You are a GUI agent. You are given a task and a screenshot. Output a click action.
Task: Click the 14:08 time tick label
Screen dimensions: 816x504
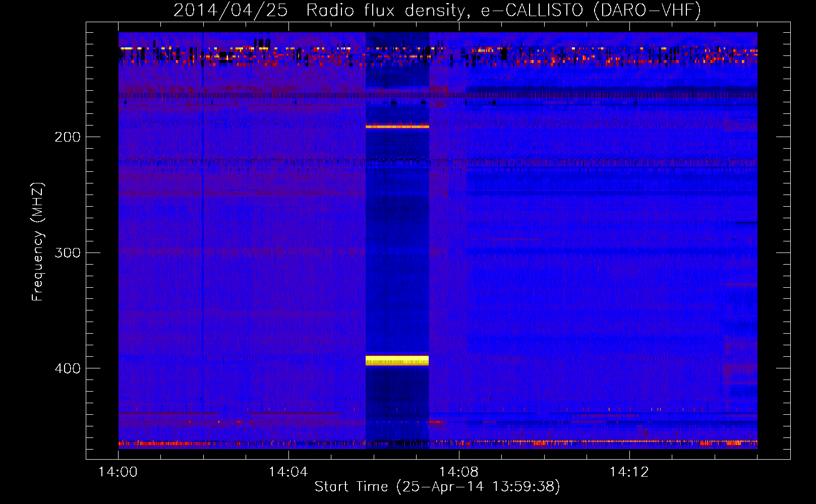click(x=458, y=472)
